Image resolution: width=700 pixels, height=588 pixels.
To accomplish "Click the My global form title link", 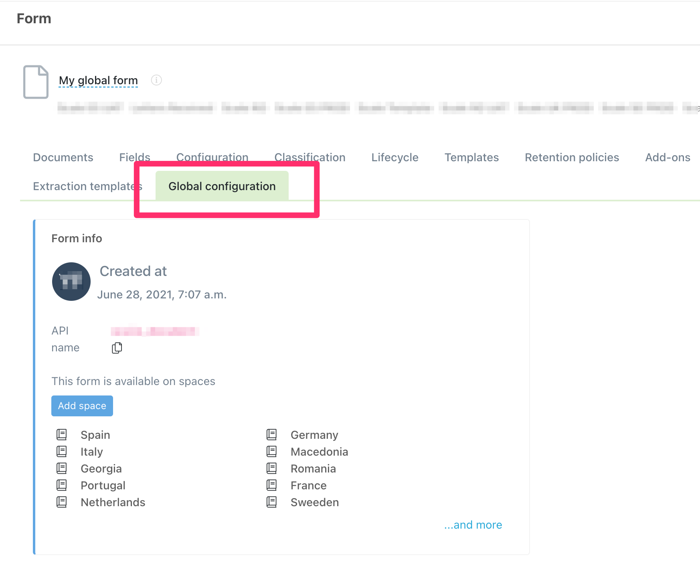I will [98, 80].
